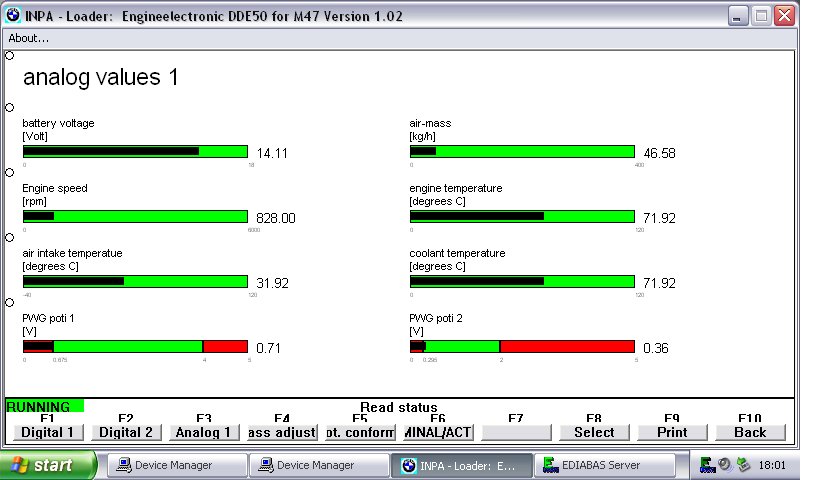Viewport: 819px width, 480px height.
Task: Click the Engine speed label
Action: (55, 188)
